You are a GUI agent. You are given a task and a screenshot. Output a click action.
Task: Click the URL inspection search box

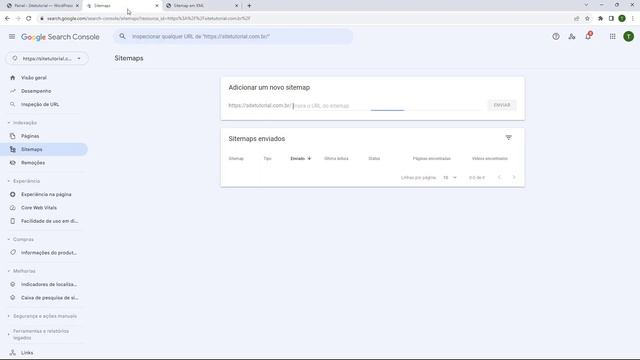[x=233, y=36]
